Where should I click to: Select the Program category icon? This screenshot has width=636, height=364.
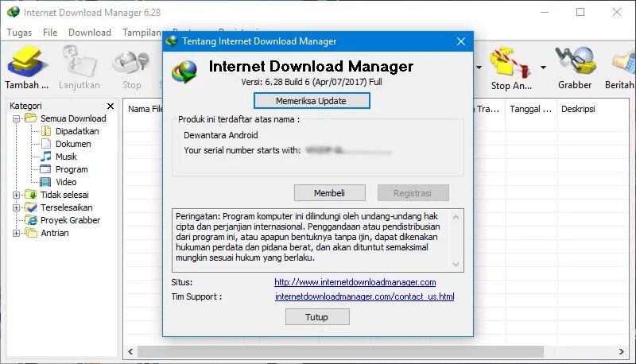[x=46, y=169]
